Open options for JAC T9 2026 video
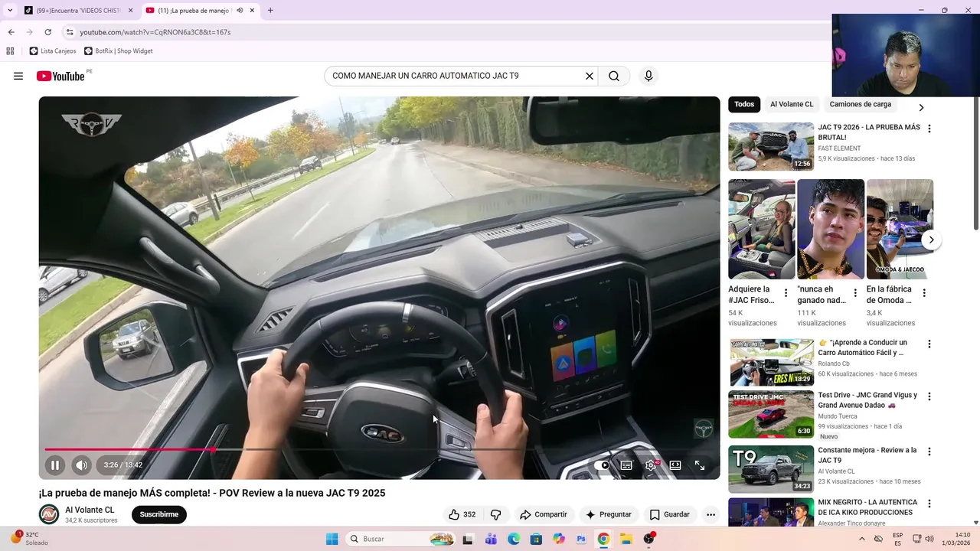The width and height of the screenshot is (980, 551). click(929, 129)
